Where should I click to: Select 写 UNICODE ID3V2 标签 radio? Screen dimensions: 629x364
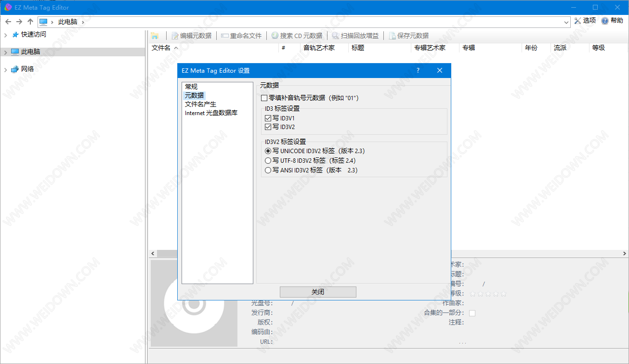268,151
